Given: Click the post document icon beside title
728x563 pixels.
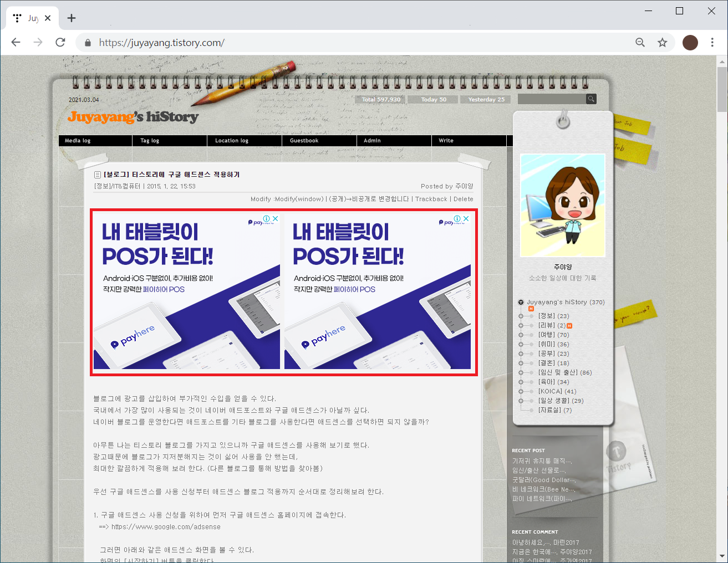Looking at the screenshot, I should (98, 175).
